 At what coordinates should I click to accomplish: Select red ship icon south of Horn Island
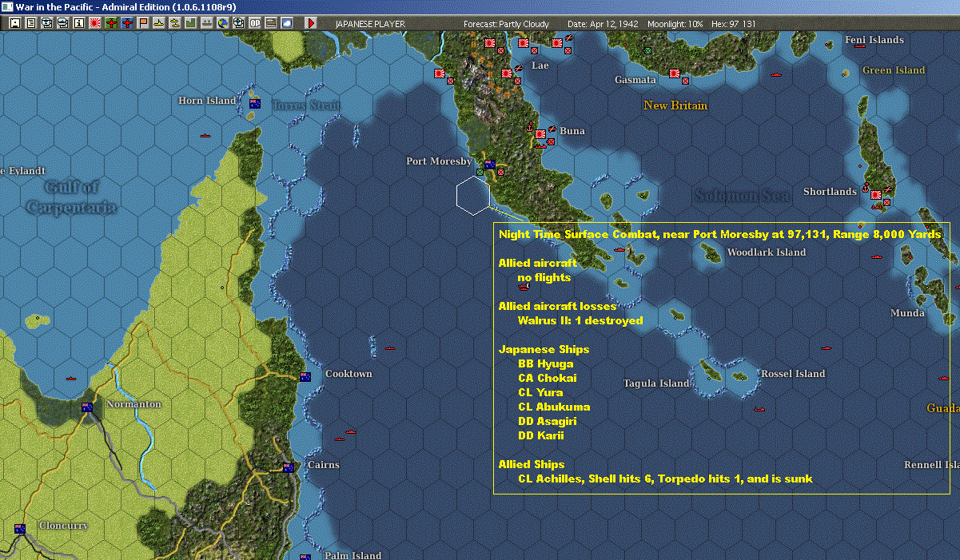(205, 135)
